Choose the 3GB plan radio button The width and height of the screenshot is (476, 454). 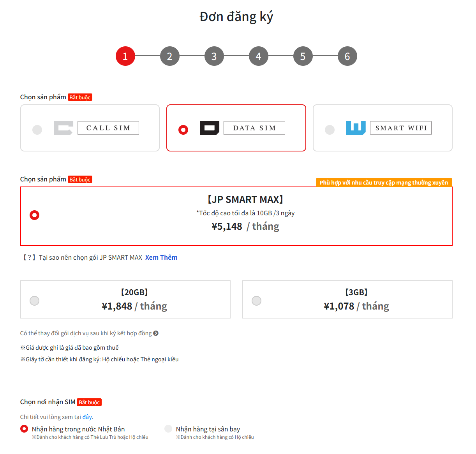pyautogui.click(x=257, y=301)
